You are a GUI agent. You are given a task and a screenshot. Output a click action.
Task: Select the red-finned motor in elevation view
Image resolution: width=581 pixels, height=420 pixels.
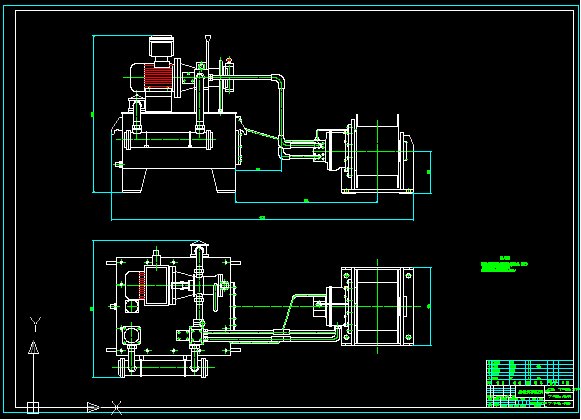152,77
